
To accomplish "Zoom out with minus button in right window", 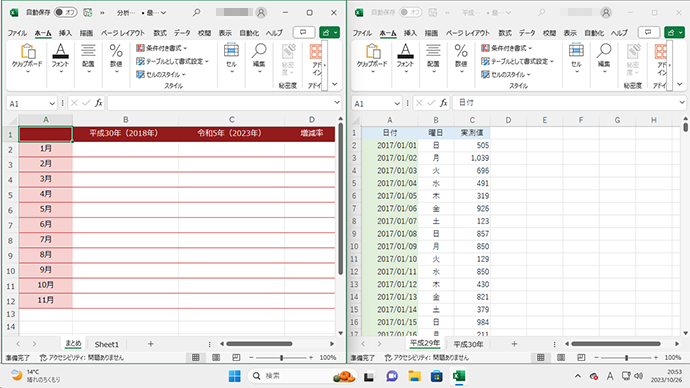I will coord(596,358).
